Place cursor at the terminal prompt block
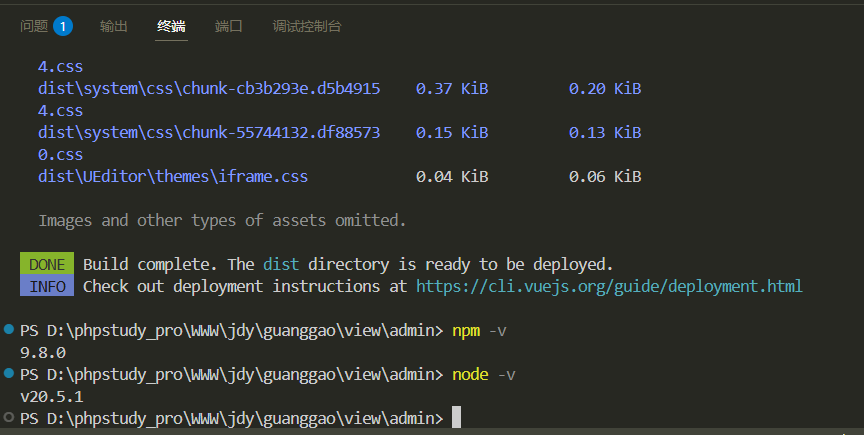This screenshot has width=864, height=435. (x=456, y=417)
